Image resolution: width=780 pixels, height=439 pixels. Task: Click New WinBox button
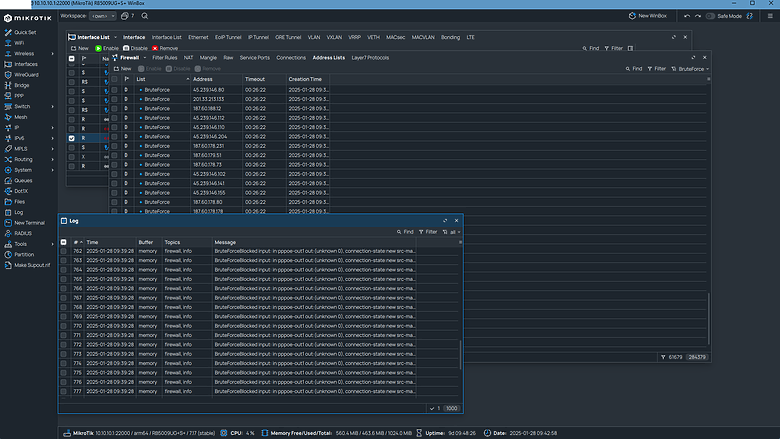pos(648,16)
